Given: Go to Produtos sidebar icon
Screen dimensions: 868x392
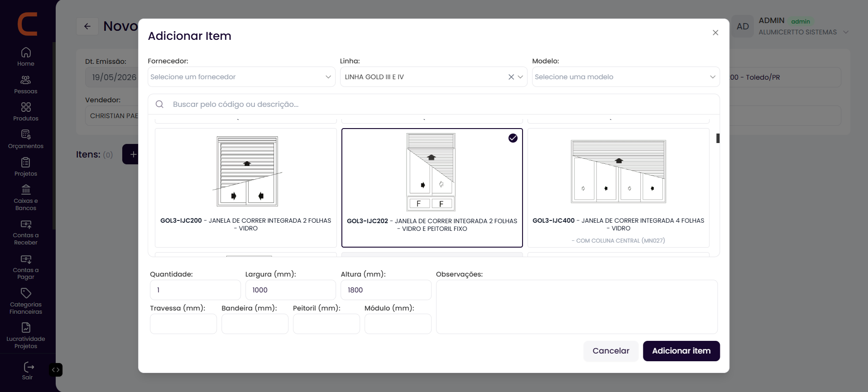Looking at the screenshot, I should click(26, 107).
